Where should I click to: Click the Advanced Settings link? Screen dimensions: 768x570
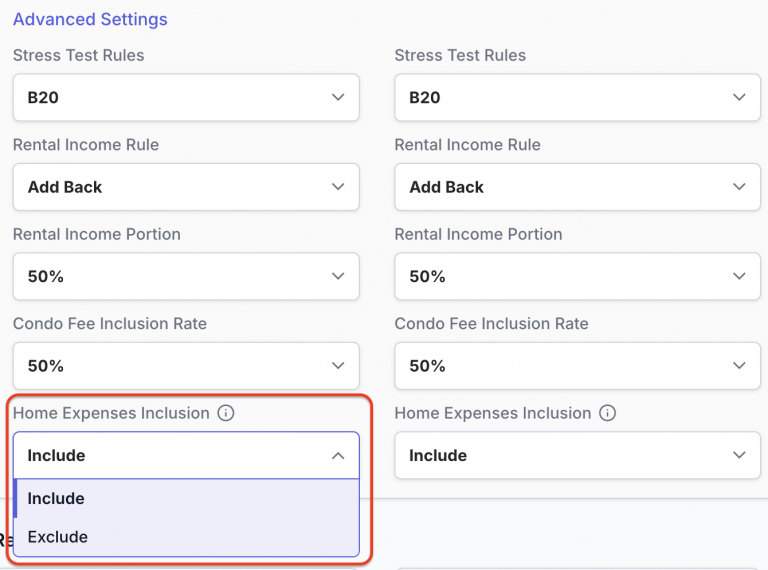[90, 19]
